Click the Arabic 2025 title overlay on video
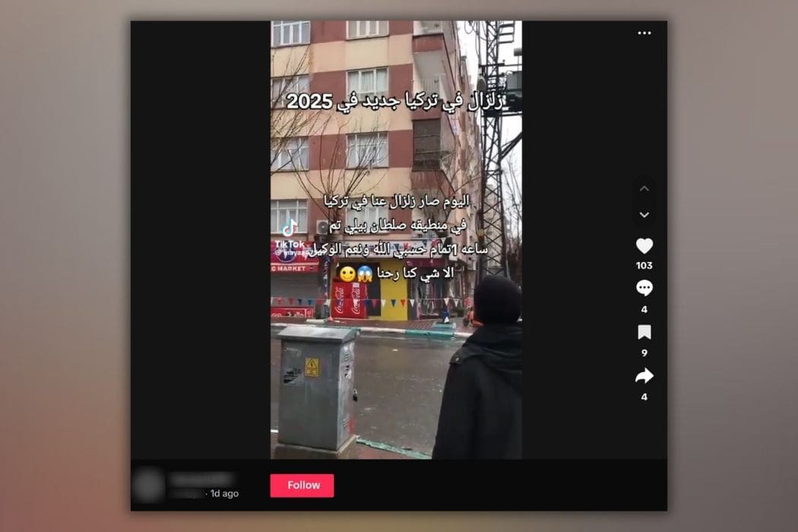Viewport: 798px width, 532px height. [x=394, y=103]
